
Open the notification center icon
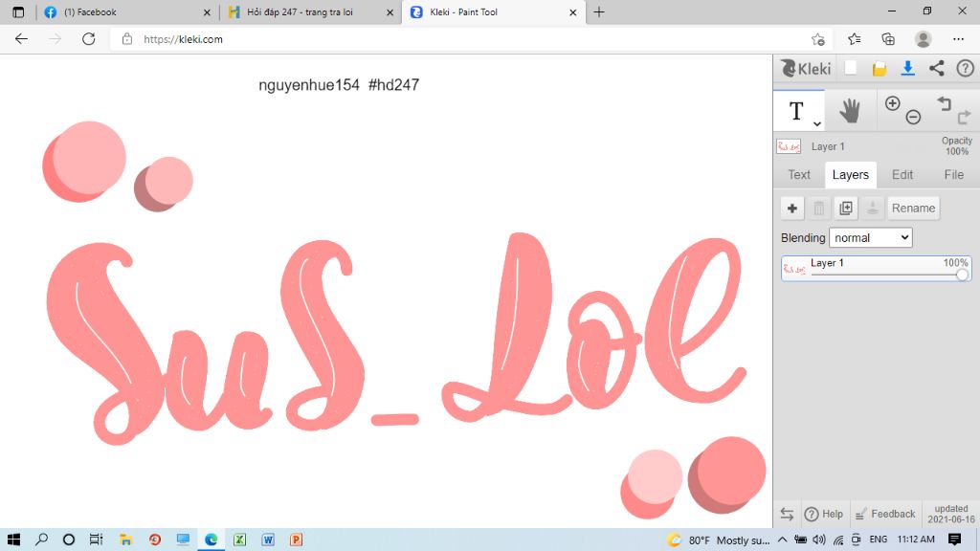[x=954, y=540]
